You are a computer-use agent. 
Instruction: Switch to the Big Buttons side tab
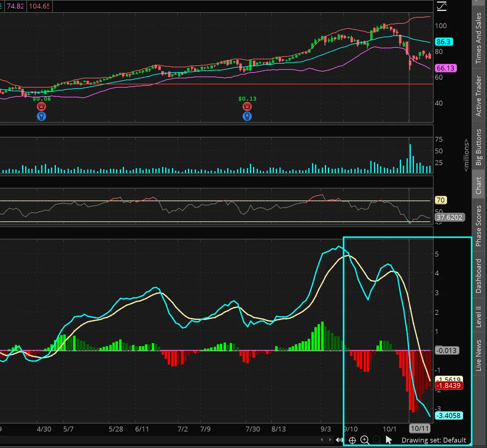(x=479, y=147)
